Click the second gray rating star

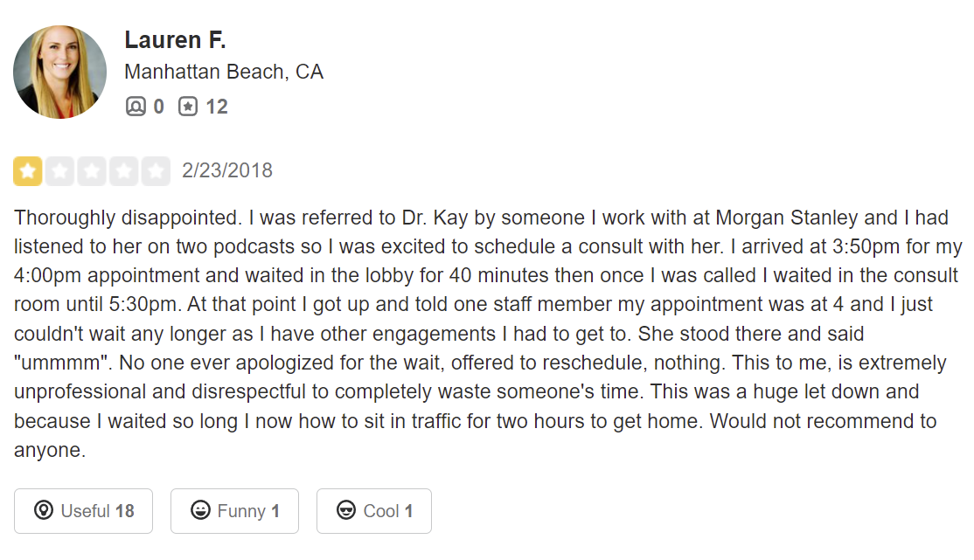(59, 171)
